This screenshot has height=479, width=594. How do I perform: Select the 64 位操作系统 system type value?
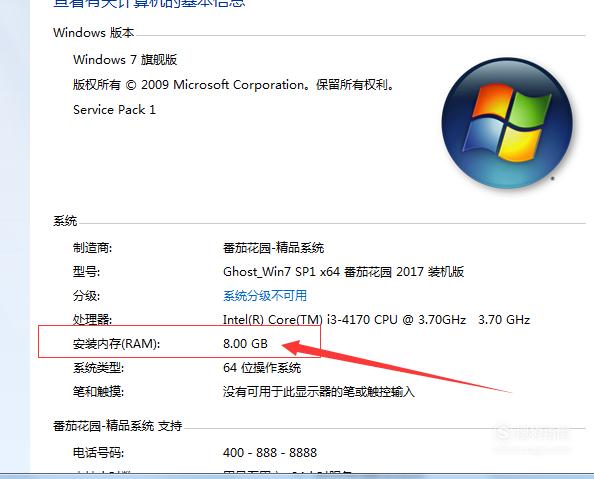(262, 368)
